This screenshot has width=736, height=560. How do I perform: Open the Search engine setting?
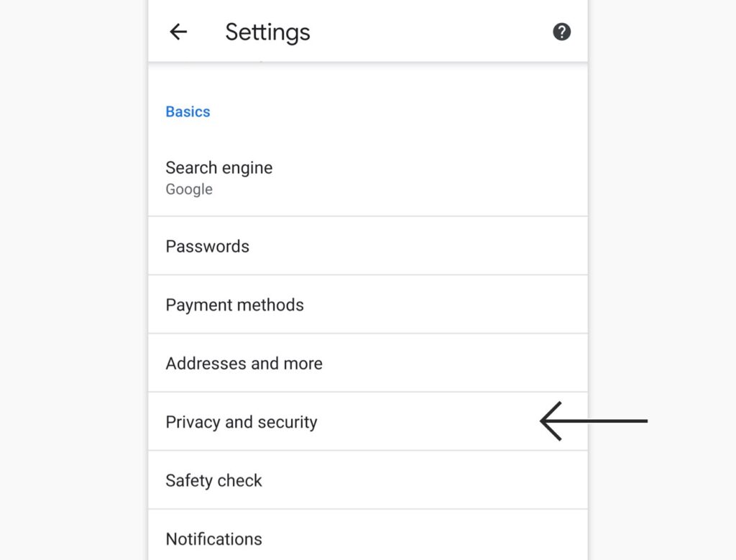[x=218, y=168]
